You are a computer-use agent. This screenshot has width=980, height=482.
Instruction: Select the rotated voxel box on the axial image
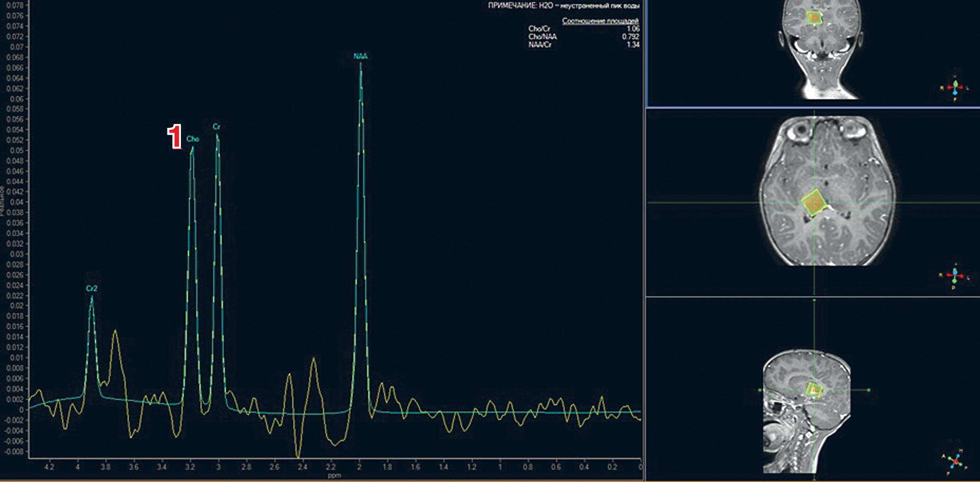(x=814, y=203)
